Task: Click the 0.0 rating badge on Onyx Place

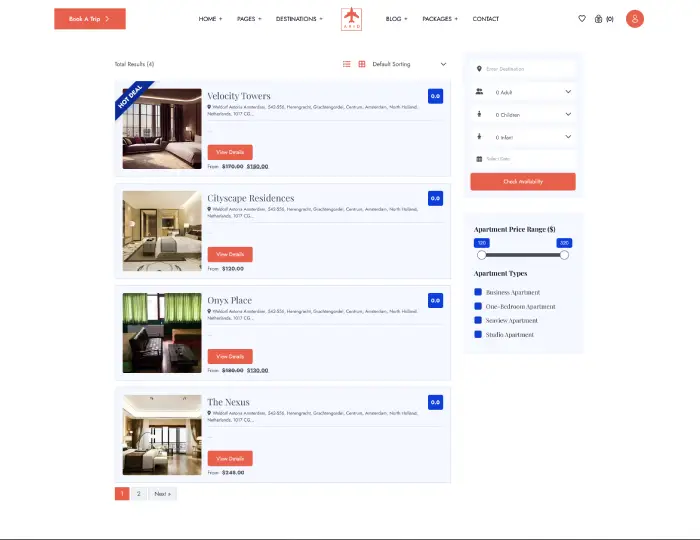Action: tap(435, 300)
